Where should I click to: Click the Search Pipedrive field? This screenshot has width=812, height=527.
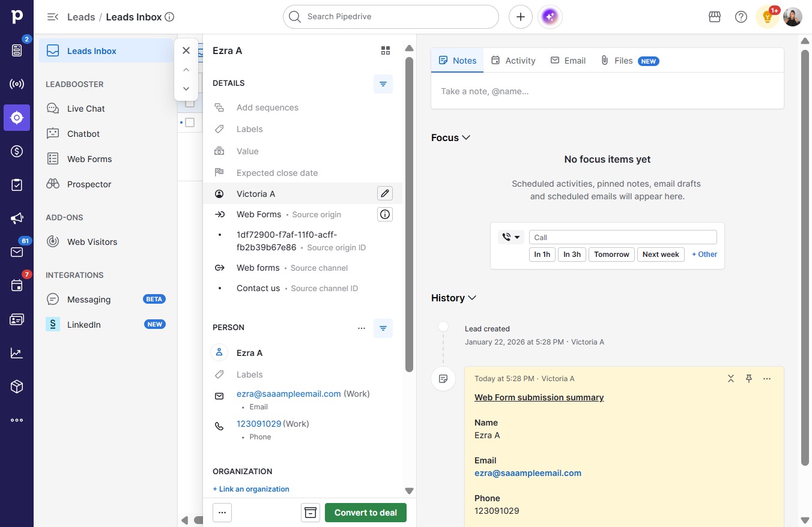391,17
